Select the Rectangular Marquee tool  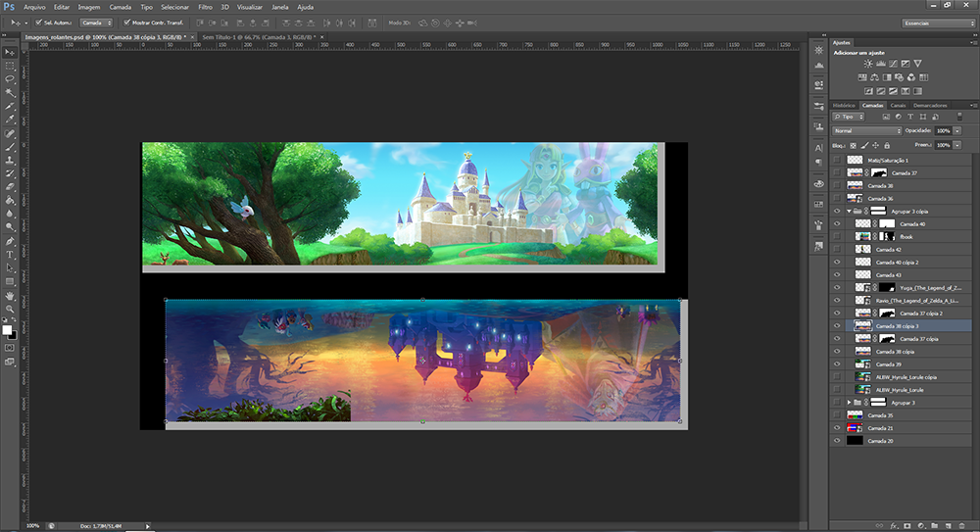tap(10, 66)
